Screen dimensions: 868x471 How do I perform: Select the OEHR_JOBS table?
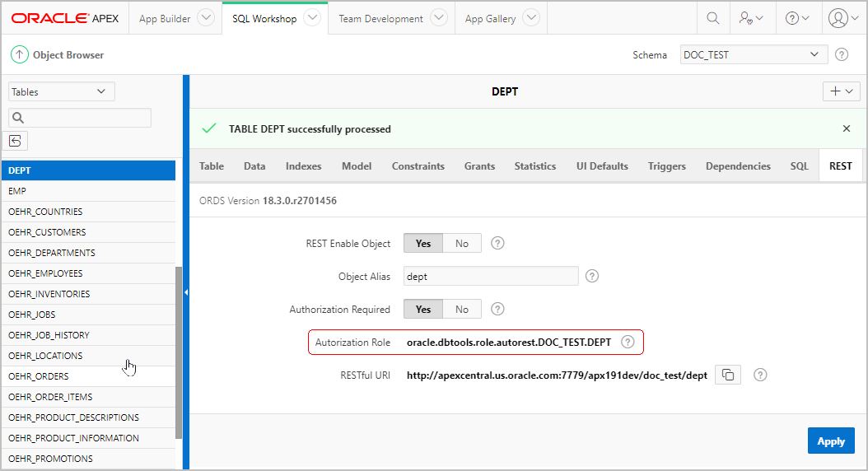coord(89,315)
